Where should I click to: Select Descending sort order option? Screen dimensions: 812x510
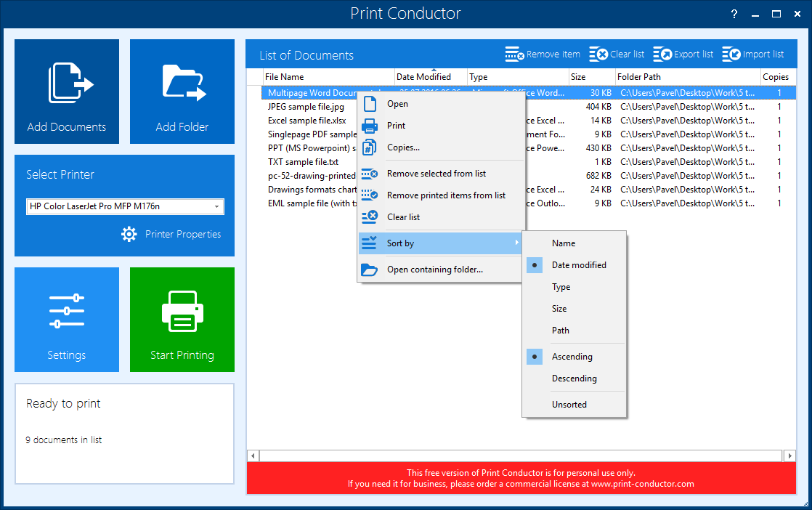point(575,379)
